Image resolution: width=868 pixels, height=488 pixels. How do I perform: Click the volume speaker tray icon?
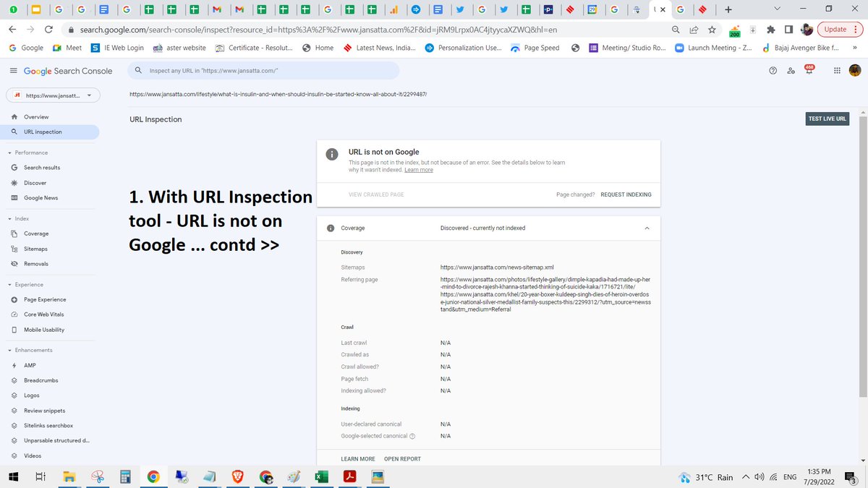point(759,477)
